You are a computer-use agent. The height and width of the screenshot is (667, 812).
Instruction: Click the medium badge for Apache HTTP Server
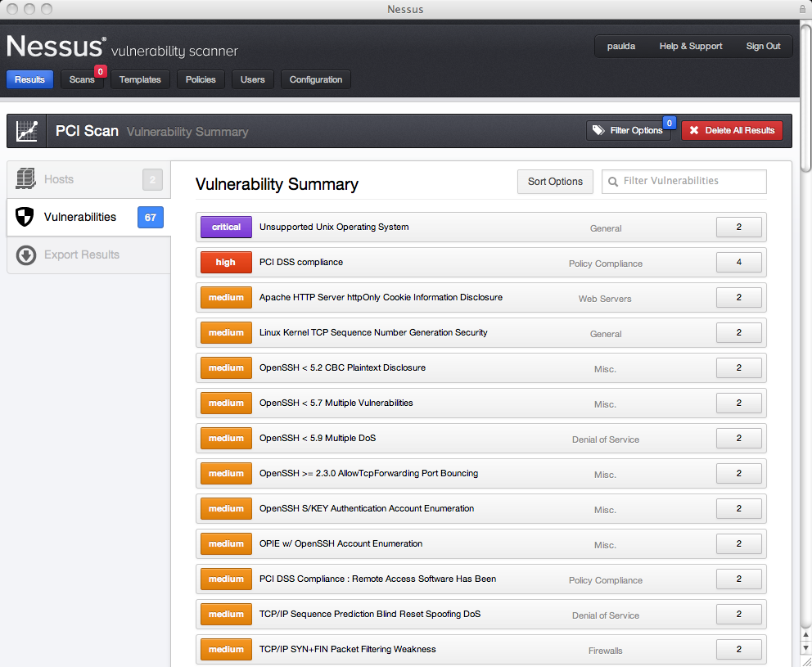pyautogui.click(x=226, y=297)
